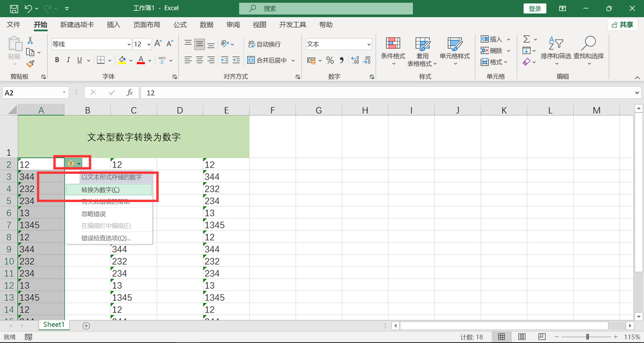Click the Increase Font Size icon

[158, 44]
